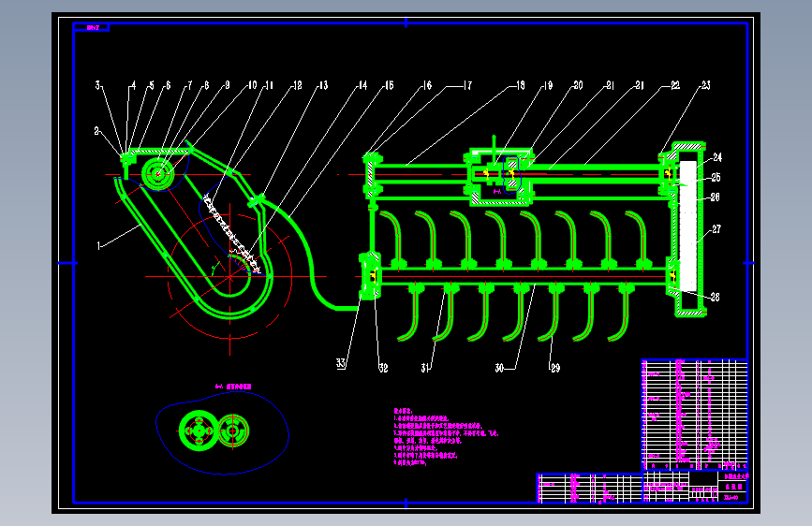This screenshot has height=526, width=812.
Task: Pick part number 27
Action: (x=716, y=228)
